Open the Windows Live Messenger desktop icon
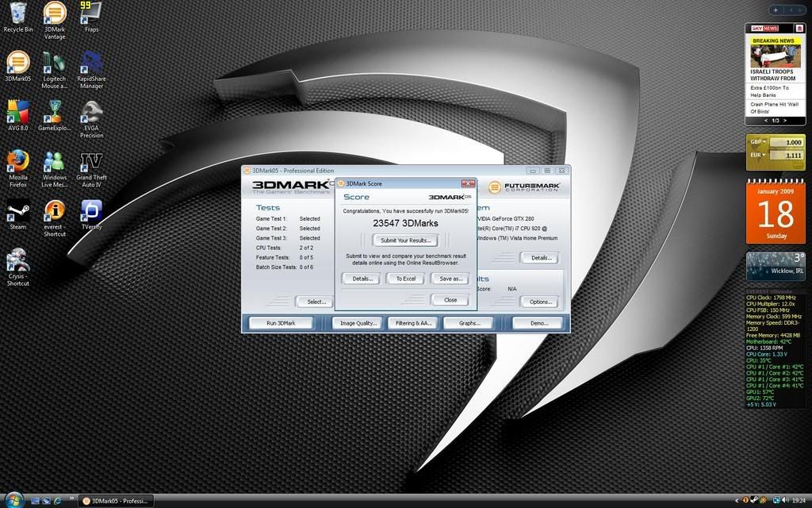812x508 pixels. point(55,169)
